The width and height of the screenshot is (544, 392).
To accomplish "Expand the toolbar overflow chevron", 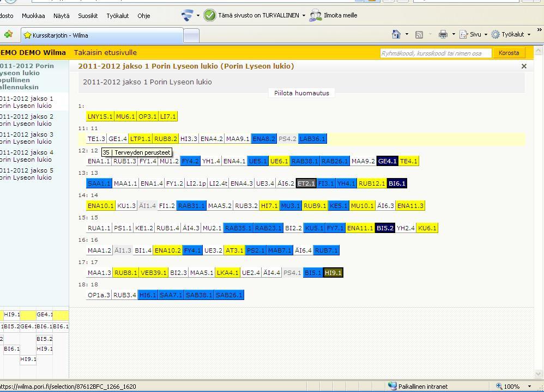I will pos(539,30).
